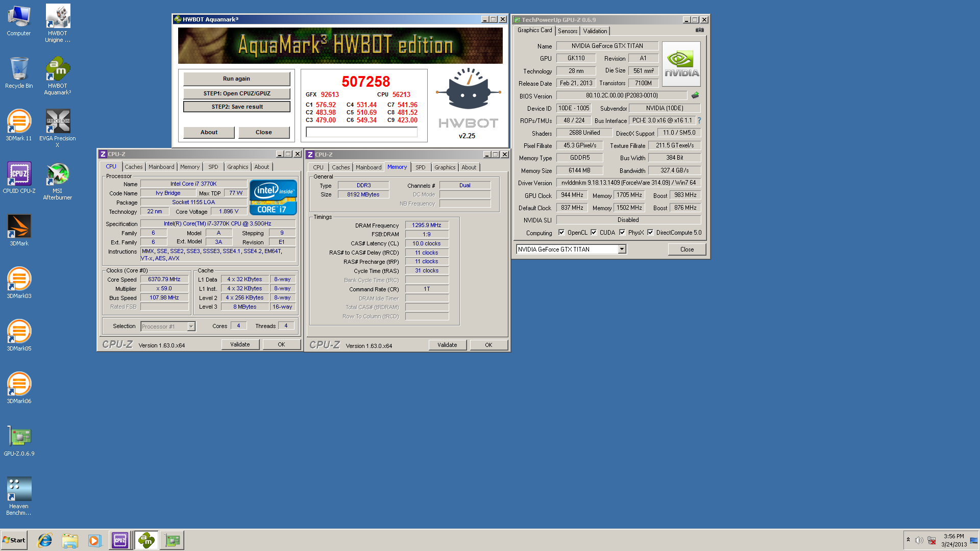The height and width of the screenshot is (551, 980).
Task: Launch the 3DMark05 desktop shortcut
Action: click(19, 335)
